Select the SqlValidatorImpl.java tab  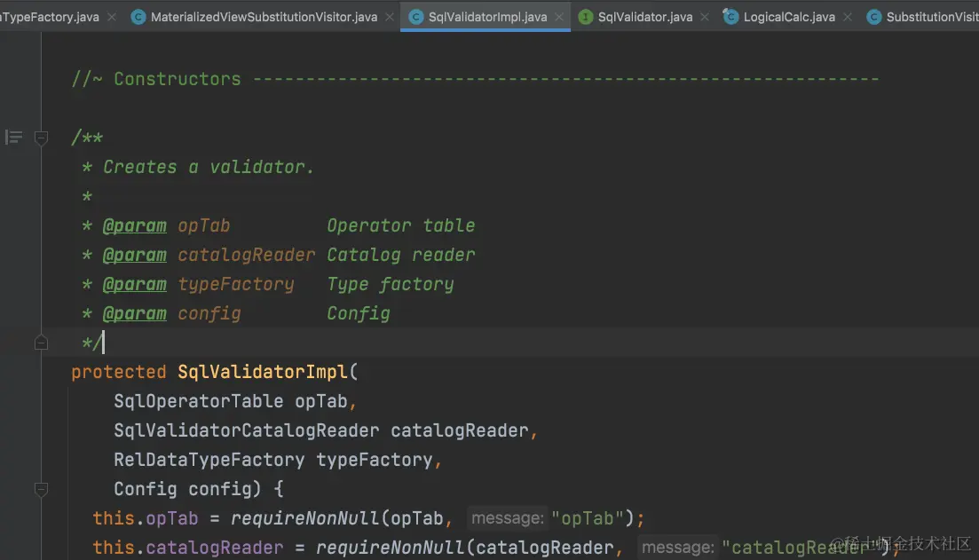click(x=487, y=17)
